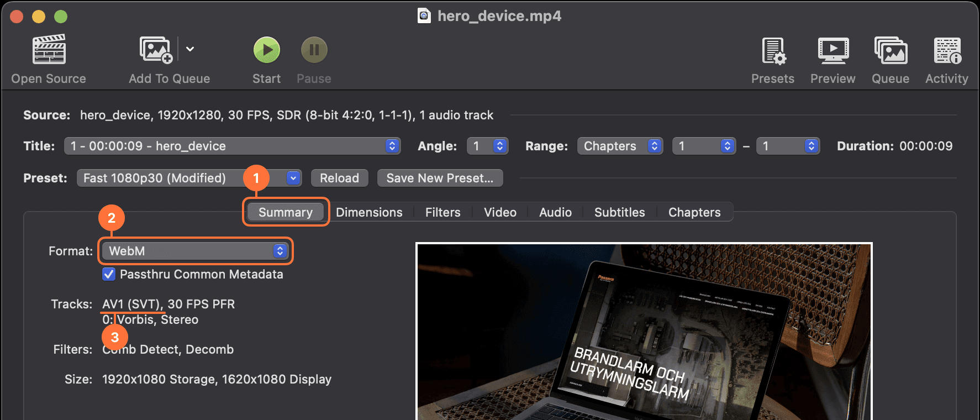Viewport: 980px width, 420px height.
Task: Open the Preview window icon
Action: (x=833, y=51)
